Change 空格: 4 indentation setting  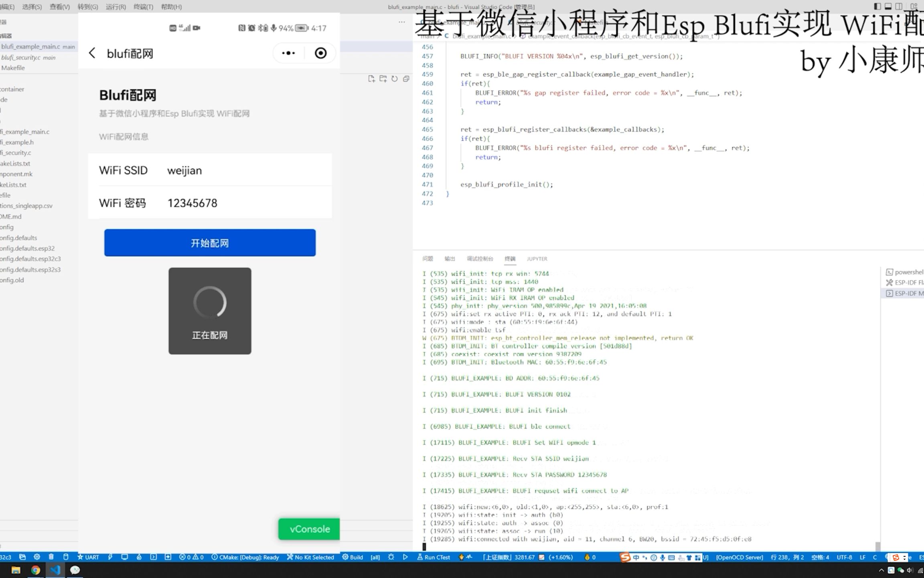click(x=820, y=557)
